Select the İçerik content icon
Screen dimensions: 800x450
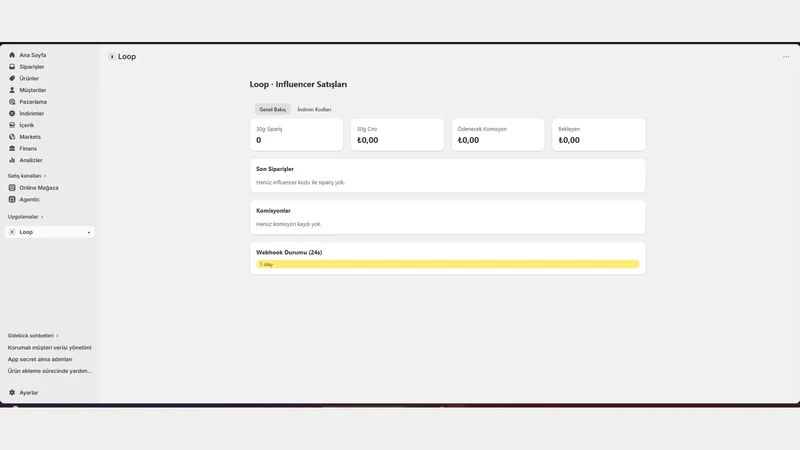coord(12,125)
